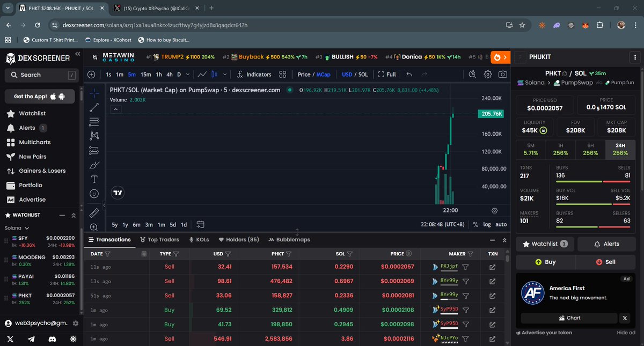The image size is (644, 346).
Task: Select the 5M stats period
Action: point(531,150)
